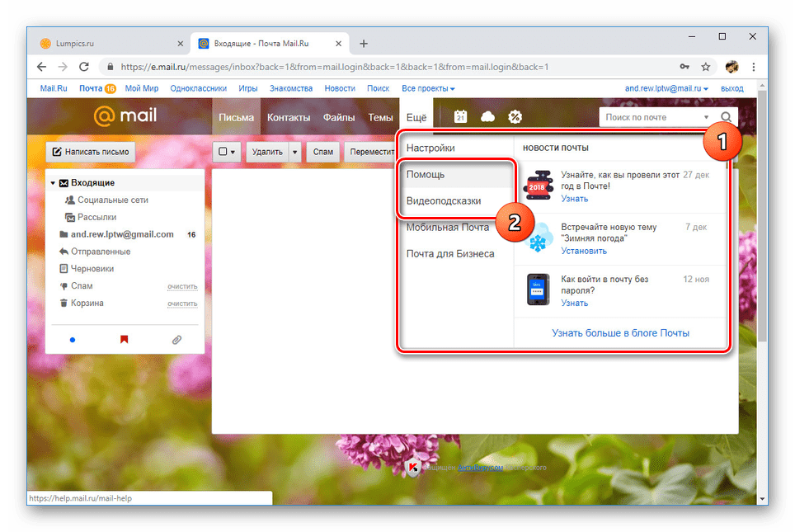The height and width of the screenshot is (532, 795).
Task: Open Мой Мир portal link
Action: point(142,88)
